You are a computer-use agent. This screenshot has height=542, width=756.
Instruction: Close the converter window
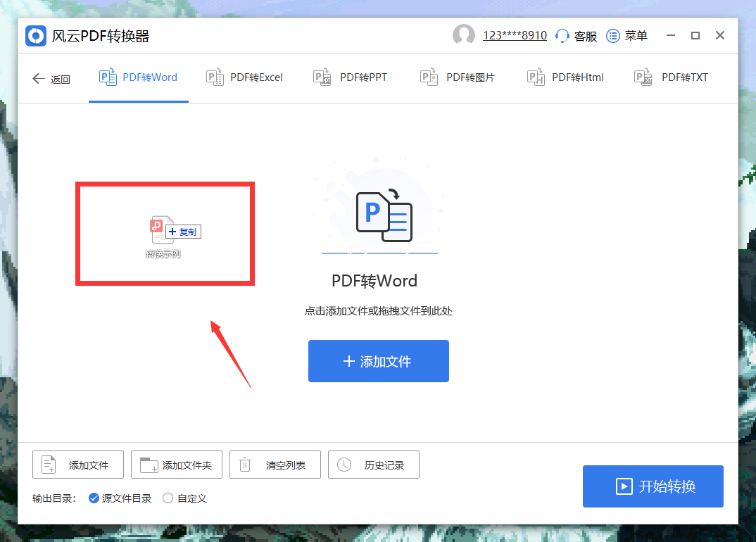pos(720,35)
